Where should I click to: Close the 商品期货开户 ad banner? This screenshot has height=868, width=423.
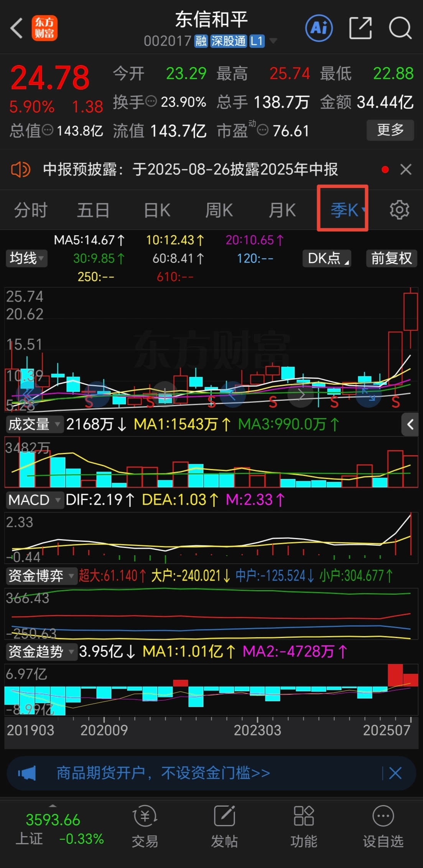(x=395, y=773)
